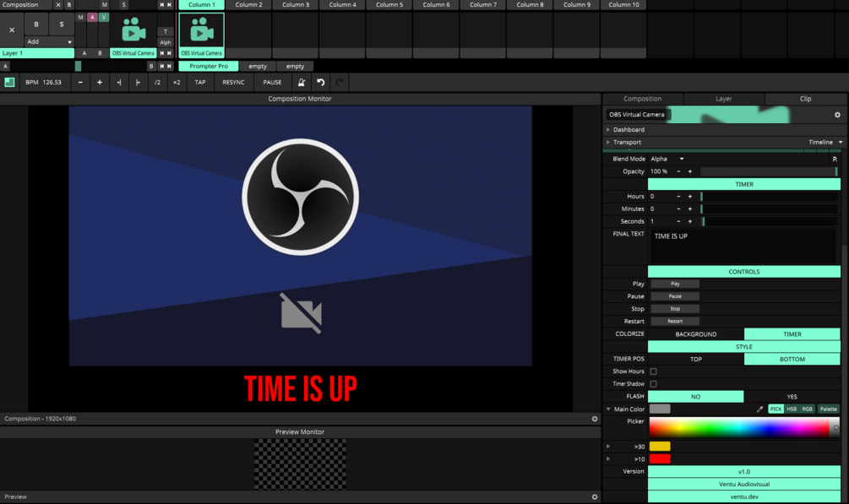The height and width of the screenshot is (504, 849).
Task: Increase Hours value with the plus stepper
Action: tap(690, 197)
